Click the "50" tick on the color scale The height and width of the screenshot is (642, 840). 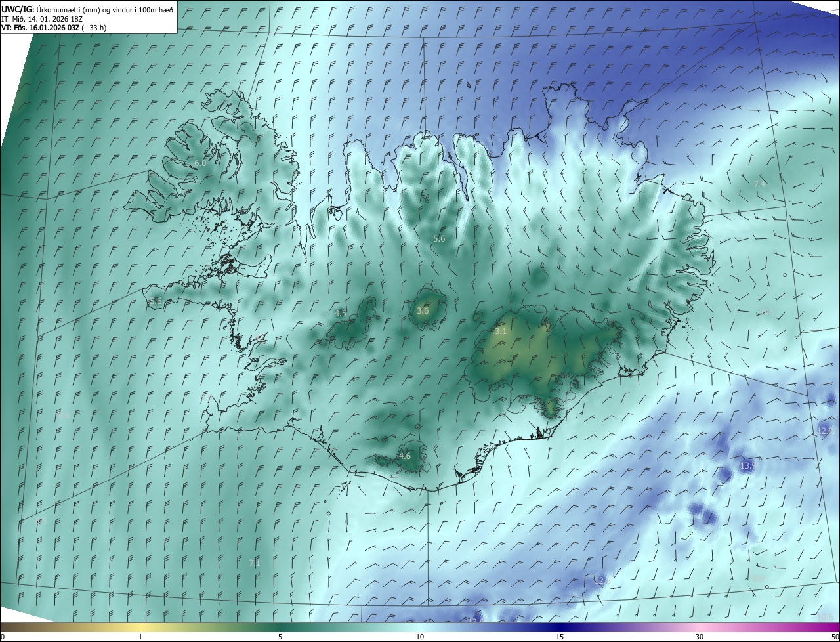tap(835, 637)
